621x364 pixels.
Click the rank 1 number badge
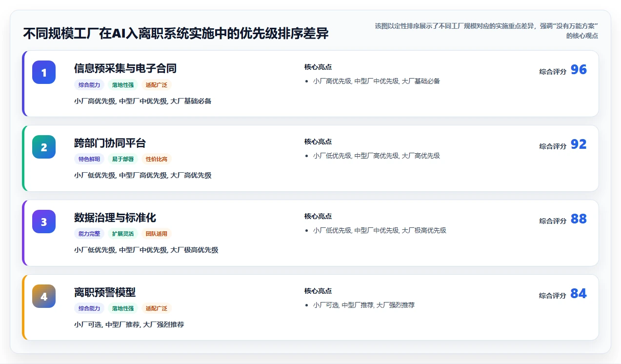(44, 72)
